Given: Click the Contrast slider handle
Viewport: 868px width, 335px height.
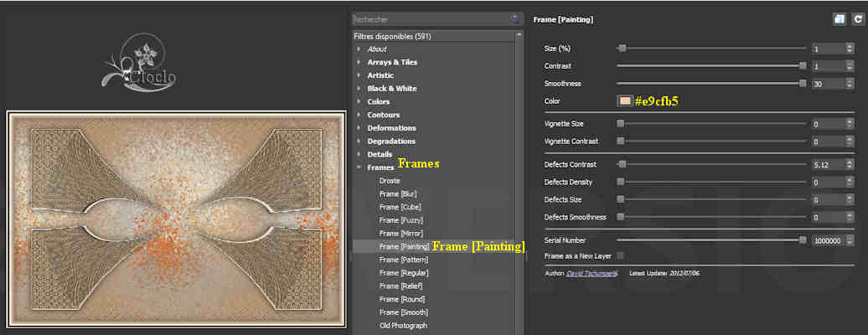Looking at the screenshot, I should pos(803,66).
